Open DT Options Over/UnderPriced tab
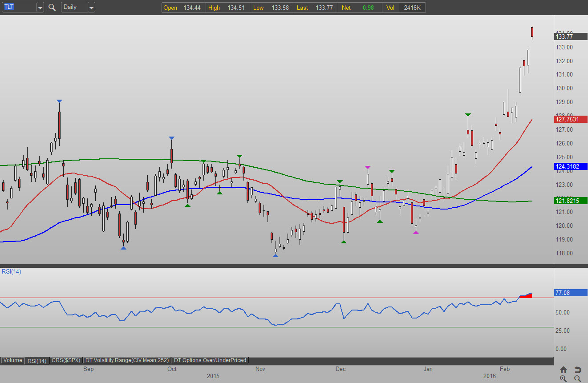The image size is (588, 383). click(x=210, y=360)
